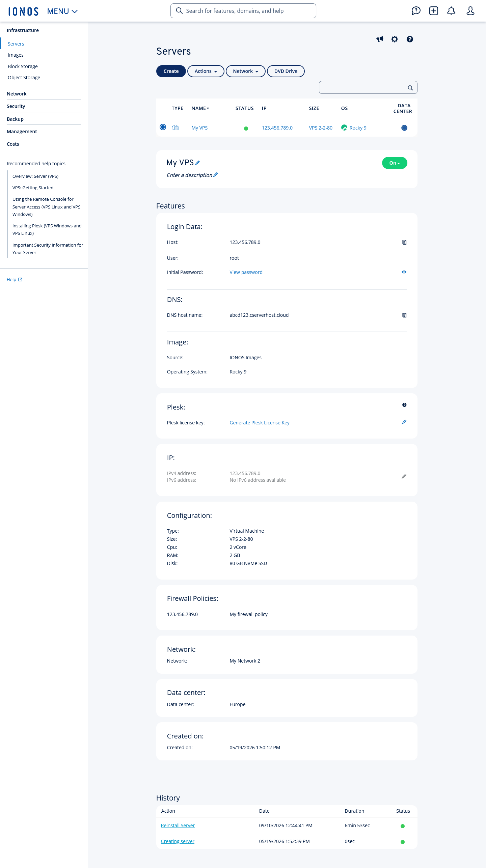Edit the server description pencil

tap(216, 175)
